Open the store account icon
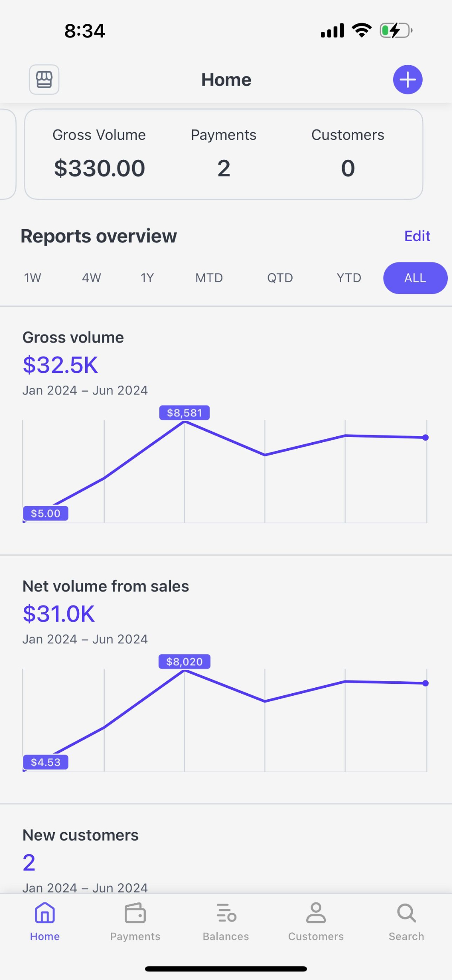Screen dimensions: 452x980 click(x=44, y=80)
